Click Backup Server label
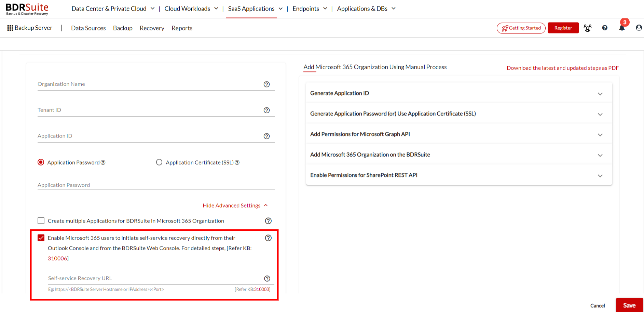The image size is (644, 312). coord(33,28)
